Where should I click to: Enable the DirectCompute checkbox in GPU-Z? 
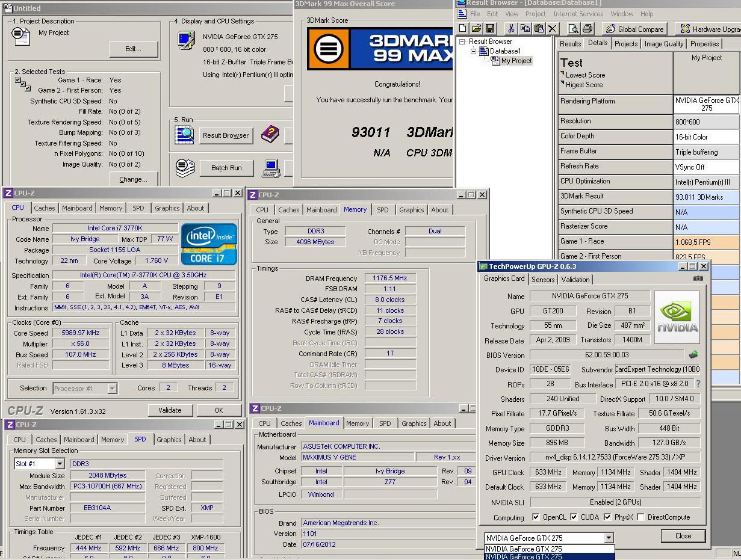(640, 517)
